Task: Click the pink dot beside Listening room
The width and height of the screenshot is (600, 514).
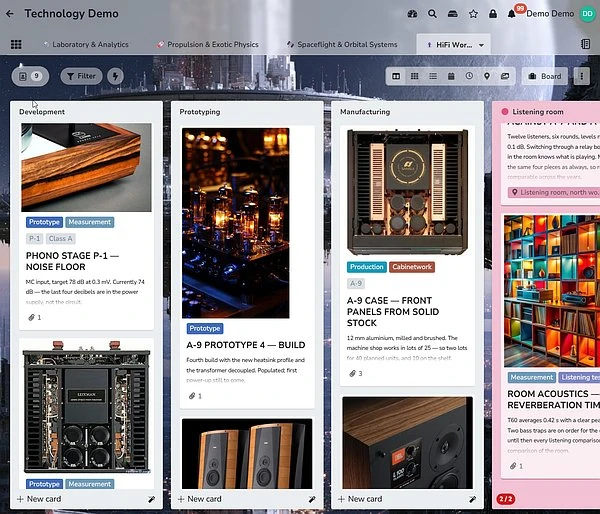Action: pyautogui.click(x=505, y=111)
